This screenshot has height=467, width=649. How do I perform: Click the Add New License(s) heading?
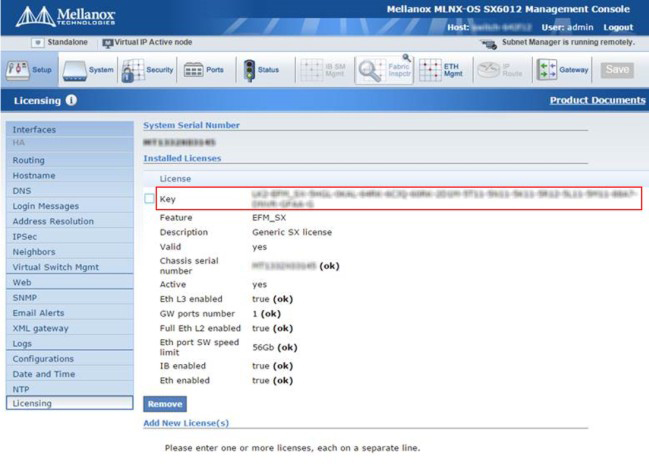(186, 423)
